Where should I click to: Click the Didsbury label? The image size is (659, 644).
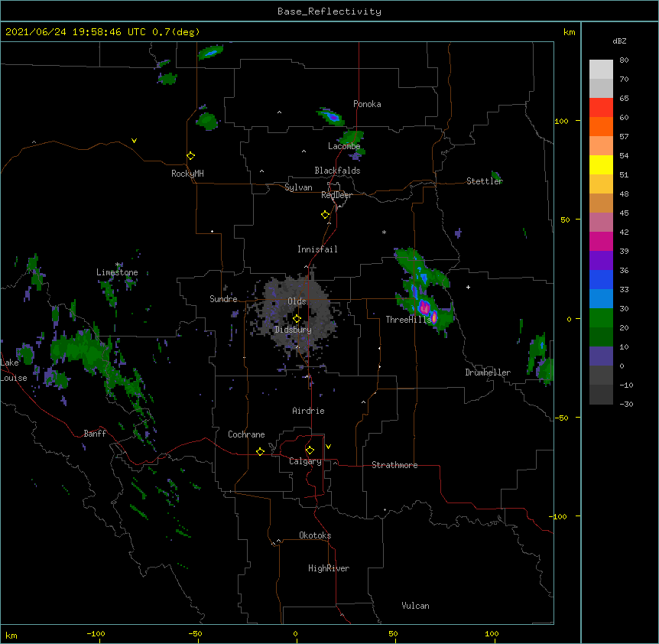coord(294,330)
